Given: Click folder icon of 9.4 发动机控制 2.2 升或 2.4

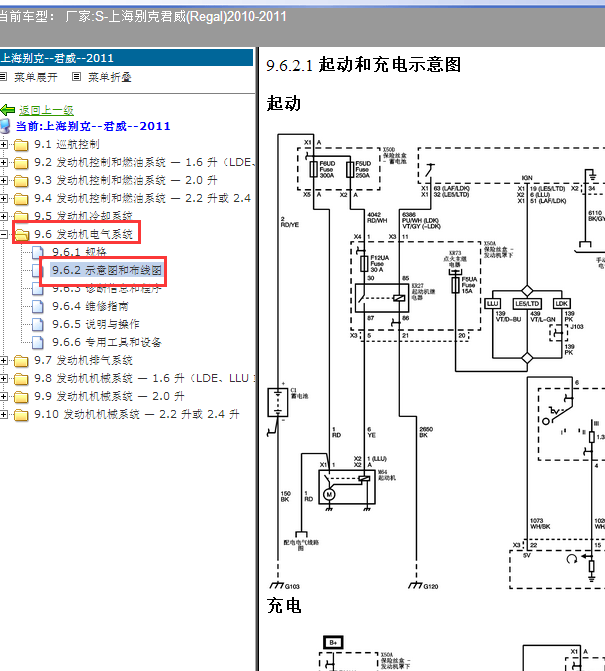Looking at the screenshot, I should 21,199.
